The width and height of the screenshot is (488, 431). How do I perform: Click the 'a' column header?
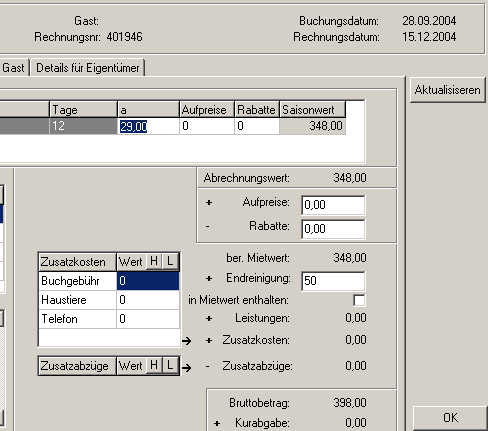pyautogui.click(x=148, y=110)
